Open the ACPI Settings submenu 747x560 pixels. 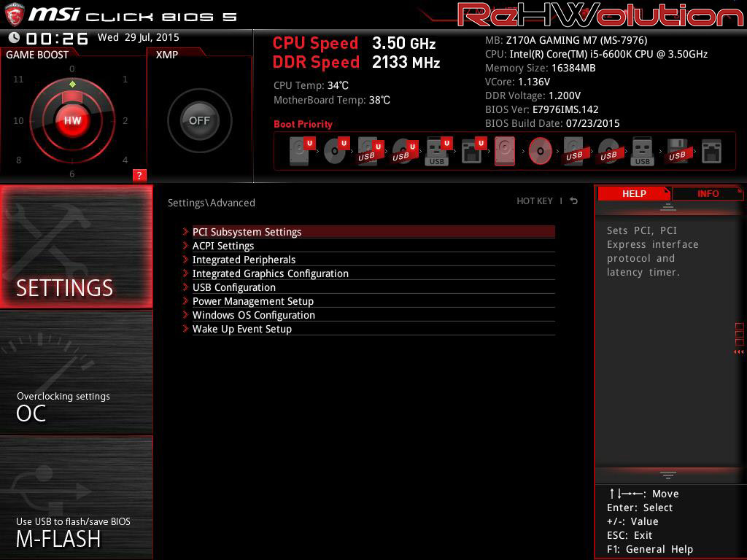point(223,246)
